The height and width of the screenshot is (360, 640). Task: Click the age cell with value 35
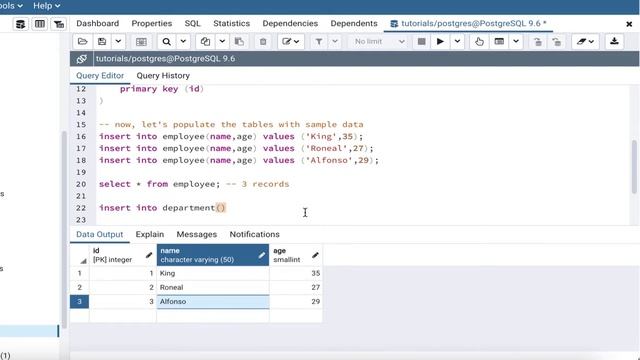[296, 273]
